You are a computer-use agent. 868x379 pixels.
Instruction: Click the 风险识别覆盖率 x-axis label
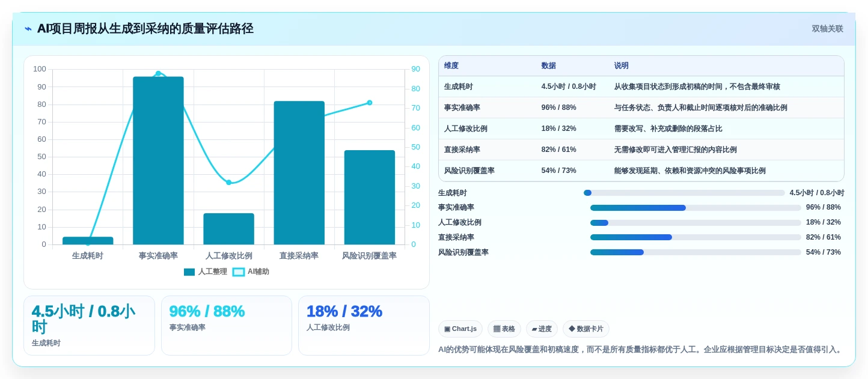tap(370, 256)
